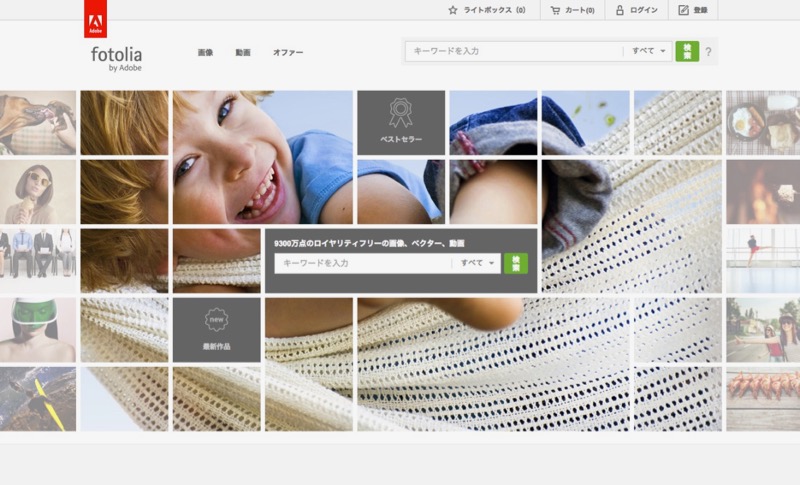Open the hitchhiking women roadside thumbnail
The height and width of the screenshot is (485, 800).
763,330
